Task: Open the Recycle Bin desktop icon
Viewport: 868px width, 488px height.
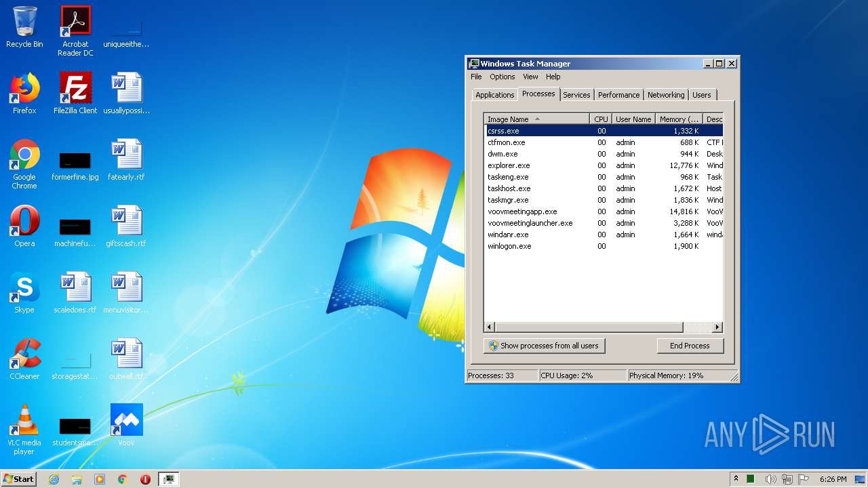Action: coord(24,27)
